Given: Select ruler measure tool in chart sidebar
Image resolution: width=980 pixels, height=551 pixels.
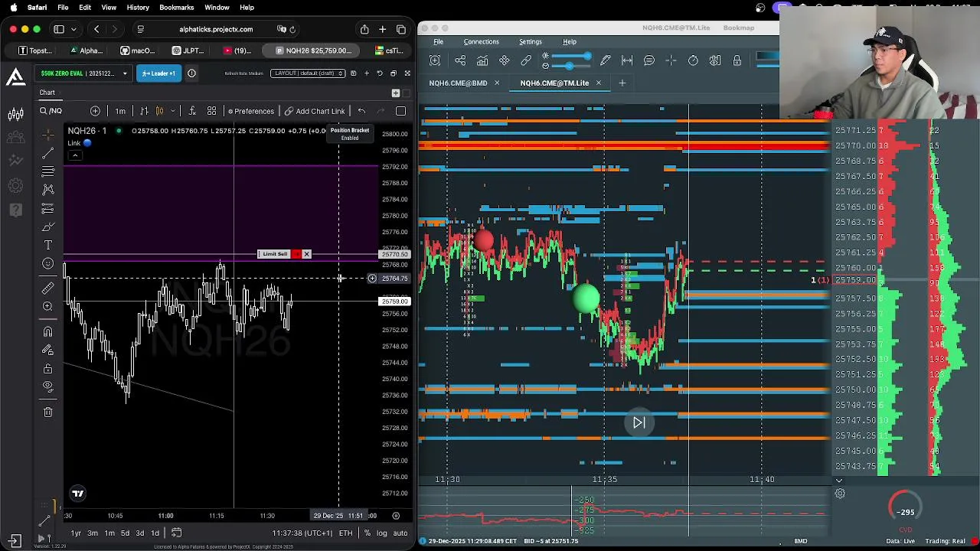Looking at the screenshot, I should click(x=47, y=288).
